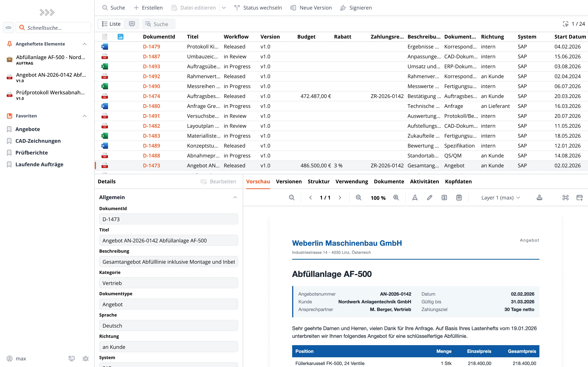Click the stamp tool in the preview toolbar
This screenshot has height=367, width=588.
(539, 198)
